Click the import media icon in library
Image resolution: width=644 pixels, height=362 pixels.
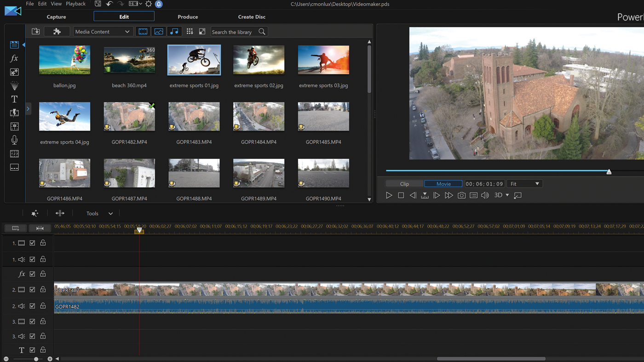coord(35,31)
